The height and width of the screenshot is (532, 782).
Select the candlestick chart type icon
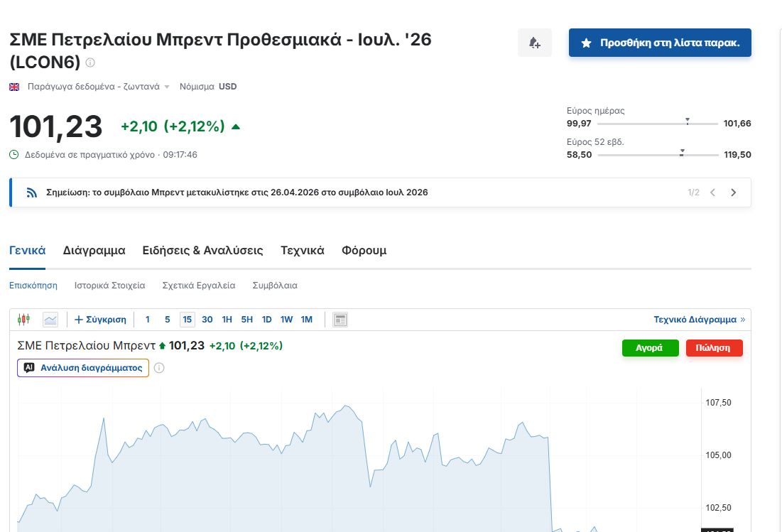[24, 320]
